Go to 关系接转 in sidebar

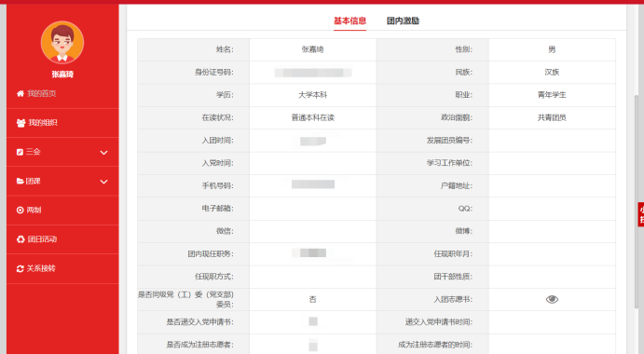62,268
